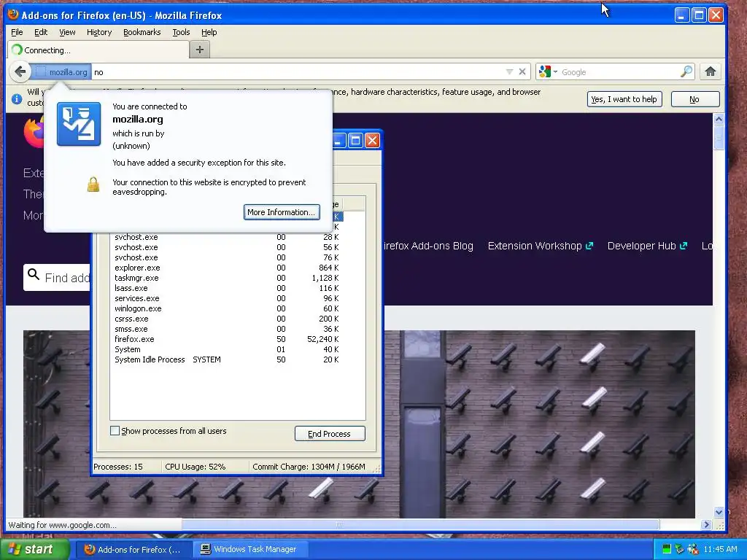Image resolution: width=747 pixels, height=560 pixels.
Task: Open the File menu
Action: [x=17, y=32]
